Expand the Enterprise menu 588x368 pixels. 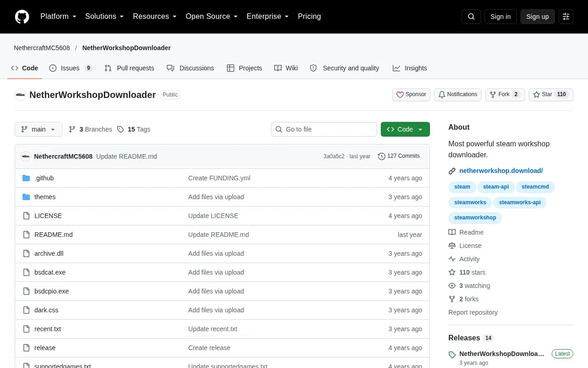tap(268, 17)
